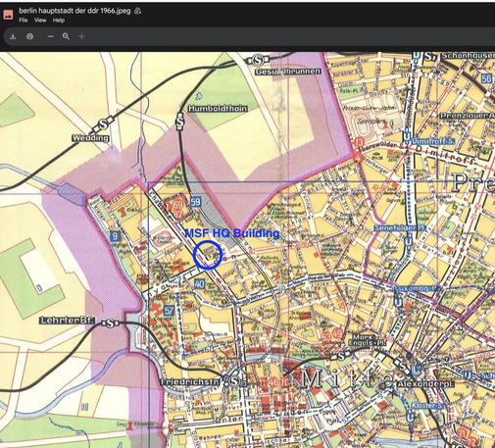Image resolution: width=495 pixels, height=448 pixels.
Task: Click the filename 'berlin hauptstadt der ddr 1966.jpeg'
Action: (74, 11)
